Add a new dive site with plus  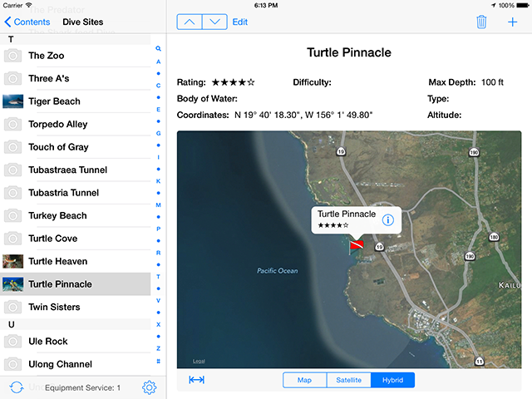512,22
